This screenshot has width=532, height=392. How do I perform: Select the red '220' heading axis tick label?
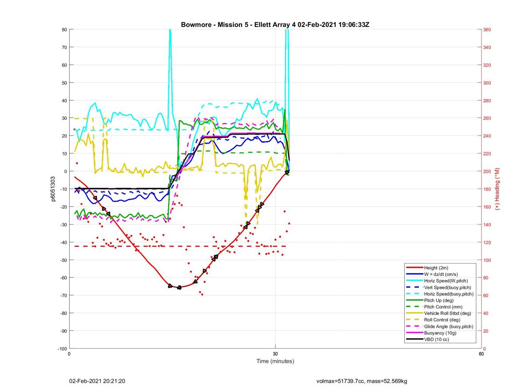[487, 154]
